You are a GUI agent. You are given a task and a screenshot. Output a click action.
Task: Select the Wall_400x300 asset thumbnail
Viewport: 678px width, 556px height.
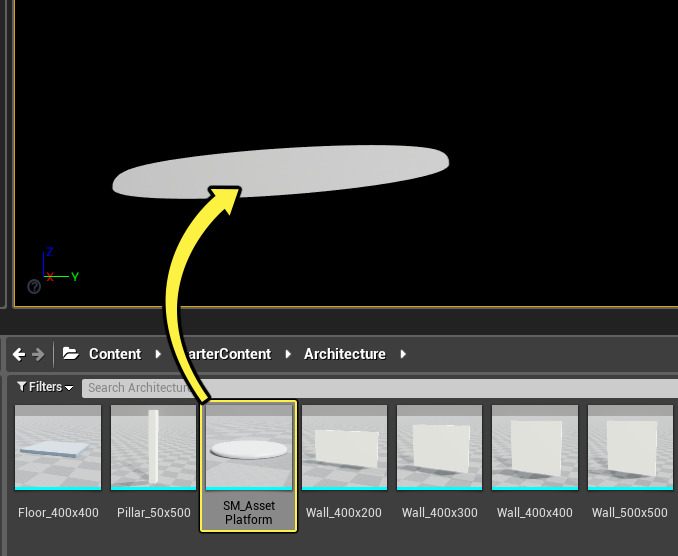click(x=439, y=447)
